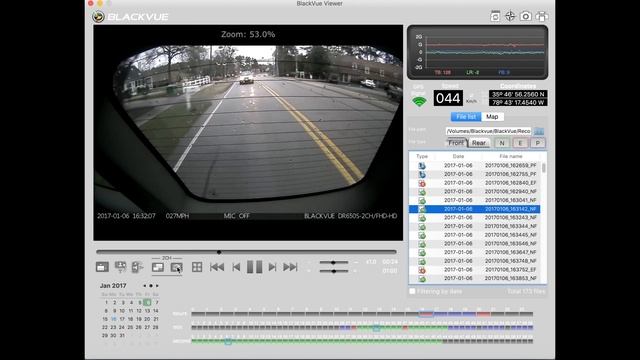Select the Rear camera tab
The image size is (640, 360).
479,143
